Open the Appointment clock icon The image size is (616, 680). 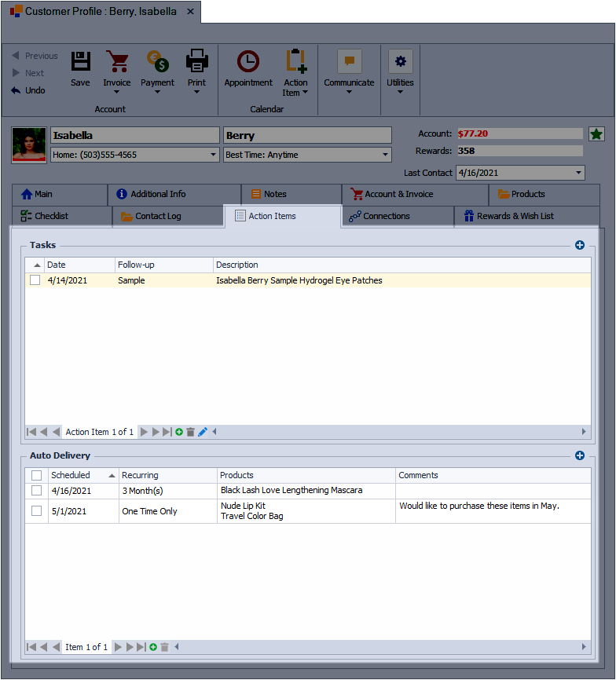(248, 62)
